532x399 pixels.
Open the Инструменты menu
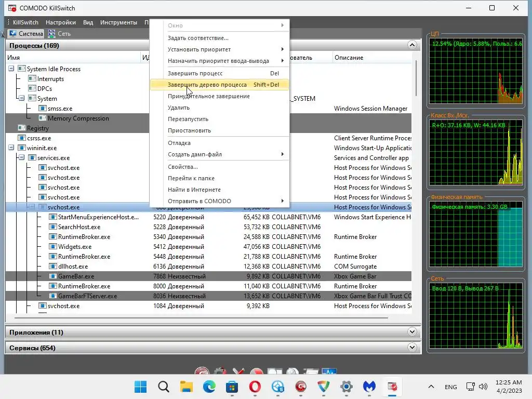[x=119, y=22]
